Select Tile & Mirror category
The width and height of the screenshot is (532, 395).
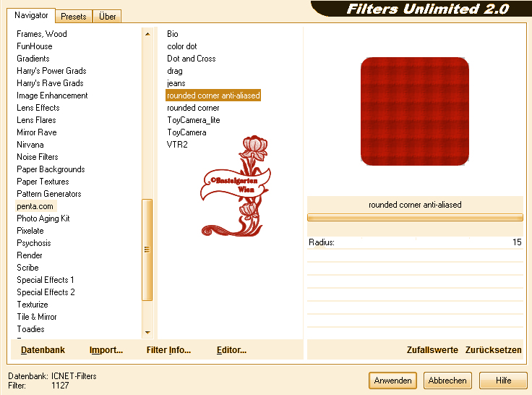[37, 317]
